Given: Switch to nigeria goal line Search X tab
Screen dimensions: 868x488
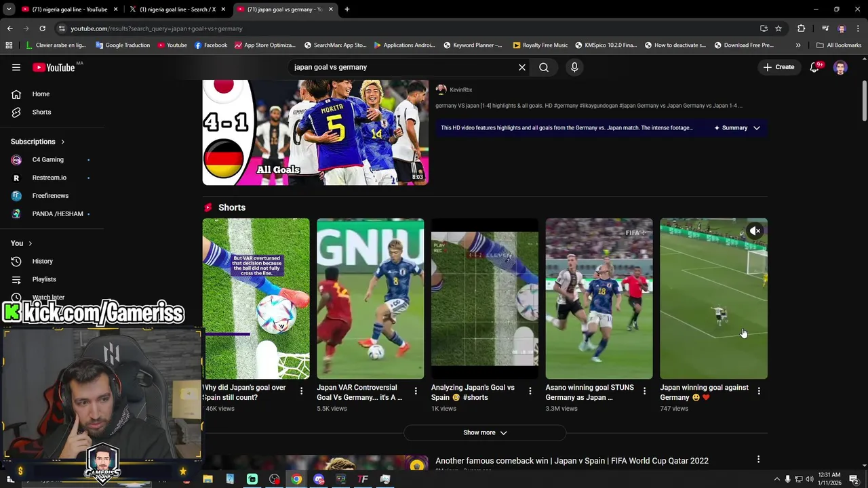Looking at the screenshot, I should tap(176, 9).
